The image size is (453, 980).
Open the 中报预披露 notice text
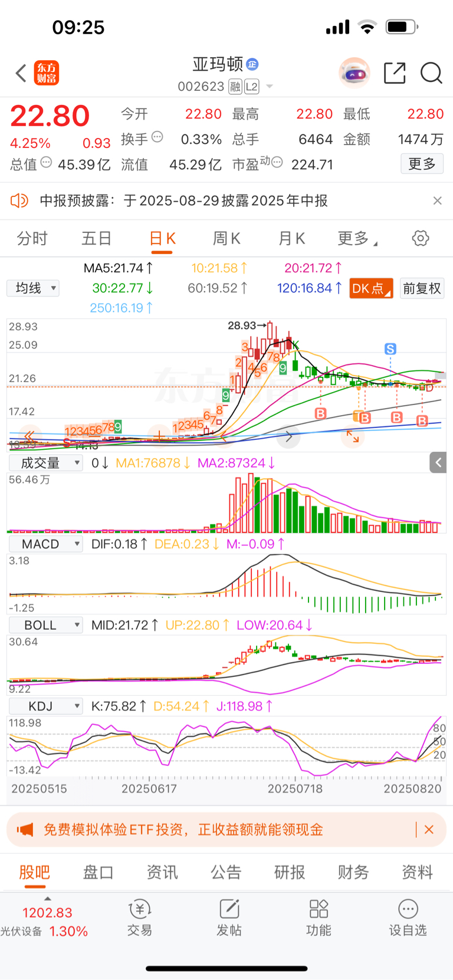183,200
